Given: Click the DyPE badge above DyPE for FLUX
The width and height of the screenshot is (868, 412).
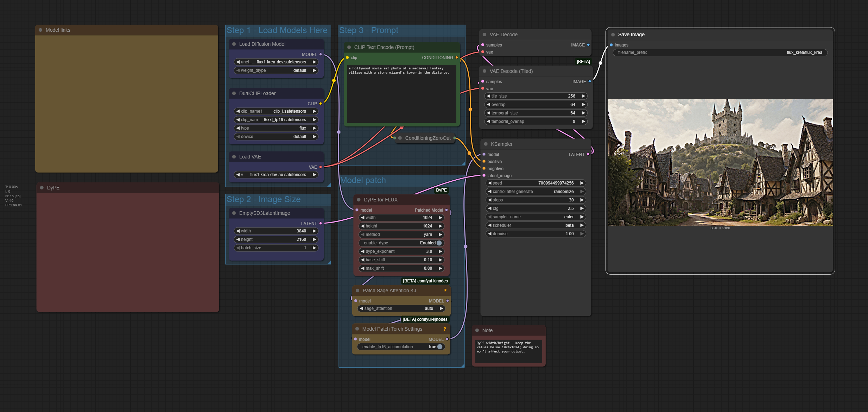Looking at the screenshot, I should [x=441, y=190].
